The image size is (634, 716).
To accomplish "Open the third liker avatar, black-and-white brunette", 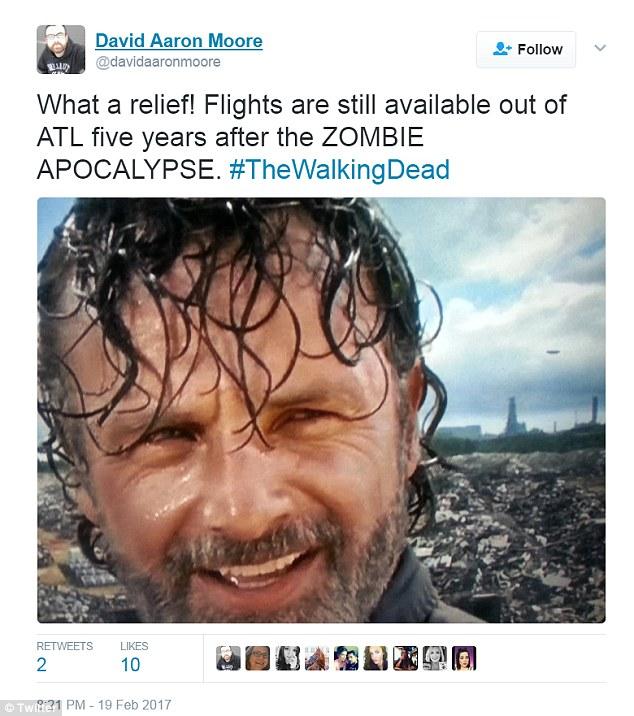I will coord(288,658).
